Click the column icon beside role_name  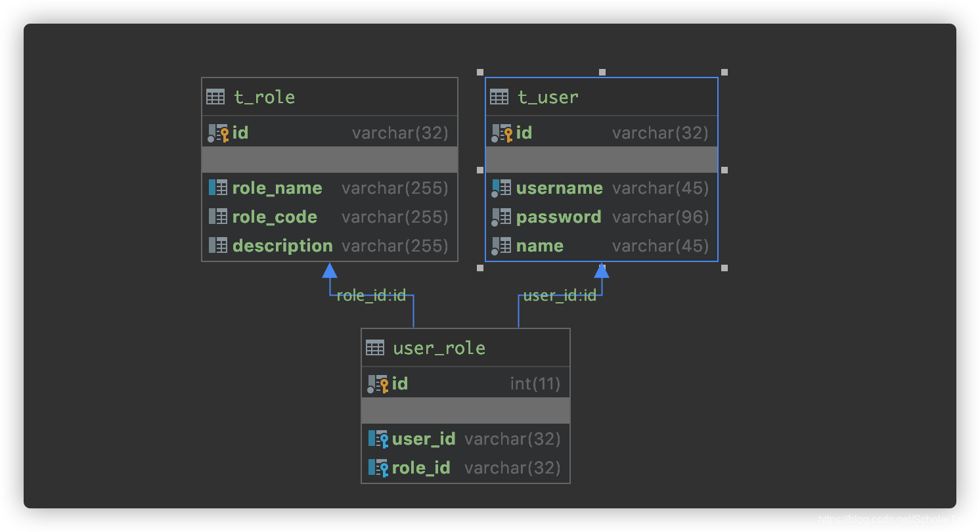218,188
